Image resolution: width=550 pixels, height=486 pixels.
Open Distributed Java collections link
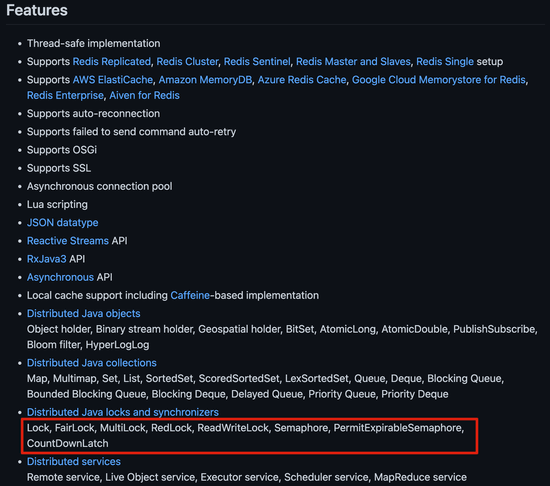click(x=92, y=363)
